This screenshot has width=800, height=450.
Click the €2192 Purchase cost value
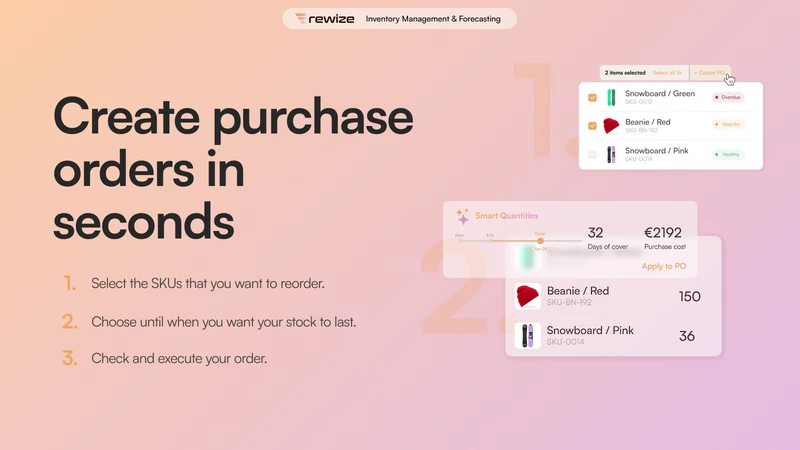[663, 233]
